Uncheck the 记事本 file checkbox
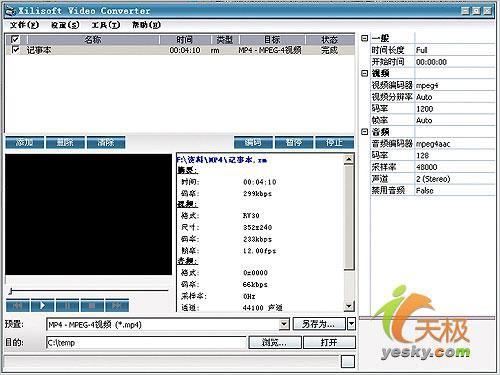The height and width of the screenshot is (375, 500). pyautogui.click(x=15, y=50)
